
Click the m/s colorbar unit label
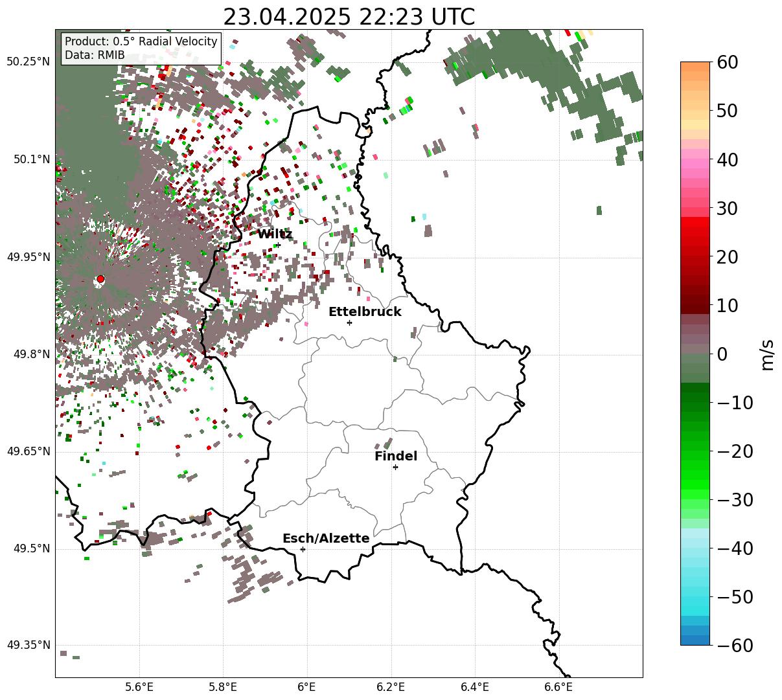click(x=768, y=354)
